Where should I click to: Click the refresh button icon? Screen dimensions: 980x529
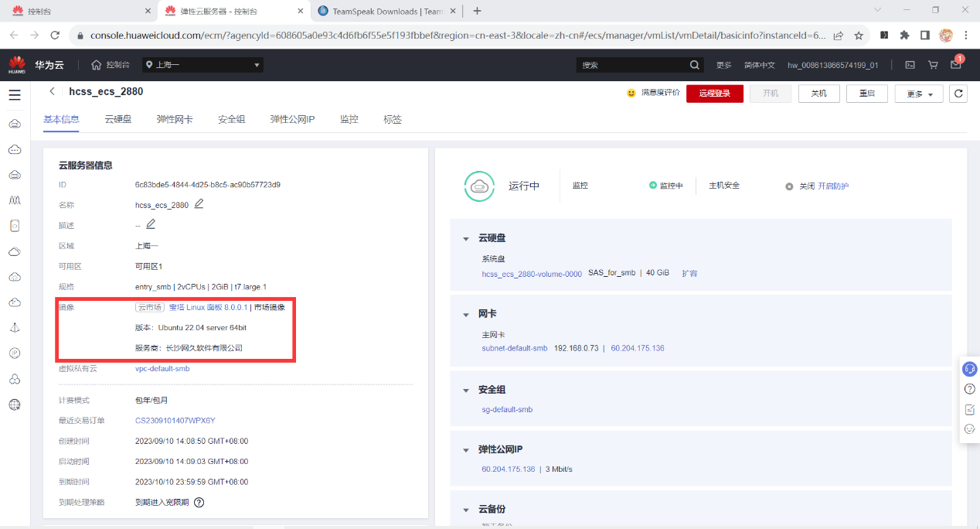958,94
